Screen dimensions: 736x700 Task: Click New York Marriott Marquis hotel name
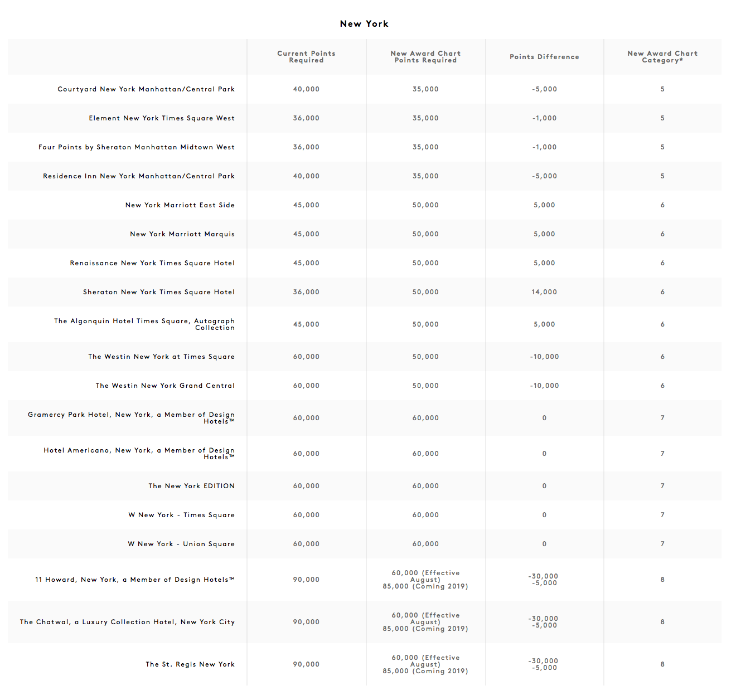click(182, 234)
